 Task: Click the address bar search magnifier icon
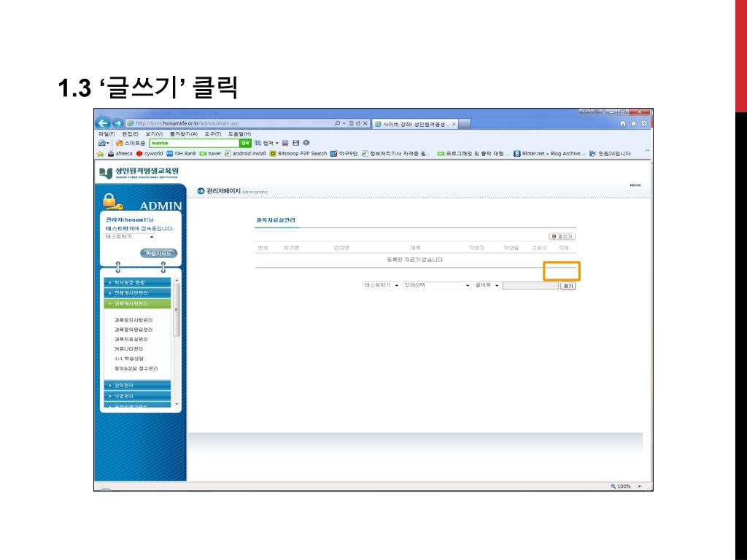[x=337, y=123]
